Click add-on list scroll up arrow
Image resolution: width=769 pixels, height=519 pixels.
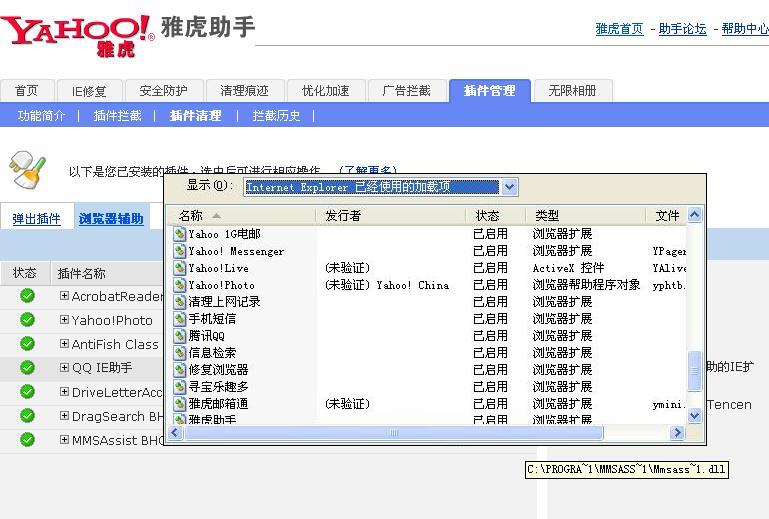click(694, 214)
